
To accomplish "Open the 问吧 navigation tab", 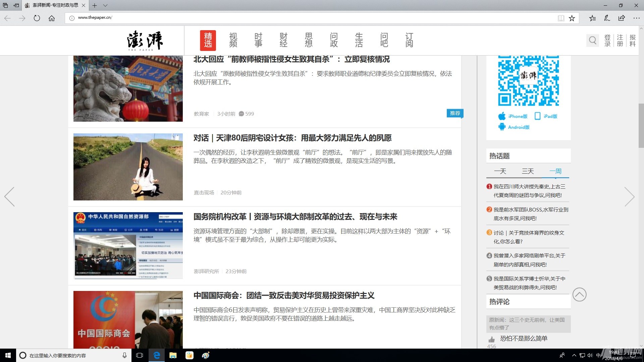I will coord(384,40).
